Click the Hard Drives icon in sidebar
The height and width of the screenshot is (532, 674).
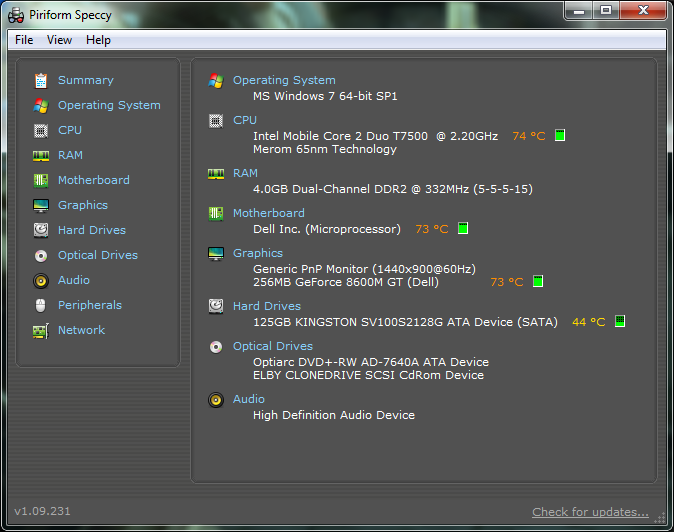tap(41, 230)
